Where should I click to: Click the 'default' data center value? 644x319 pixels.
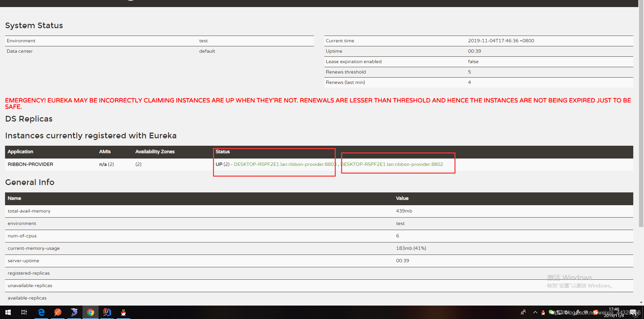(207, 51)
